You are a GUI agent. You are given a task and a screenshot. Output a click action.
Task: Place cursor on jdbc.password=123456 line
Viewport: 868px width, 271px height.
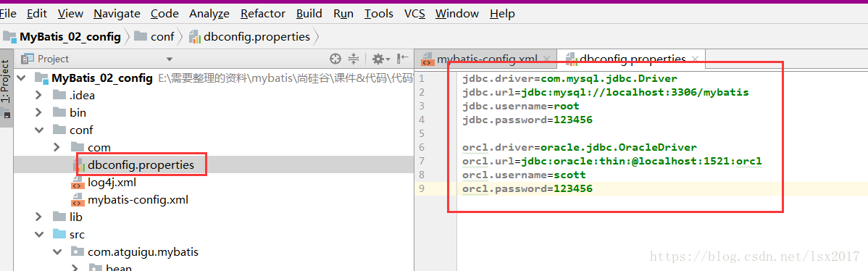(527, 120)
